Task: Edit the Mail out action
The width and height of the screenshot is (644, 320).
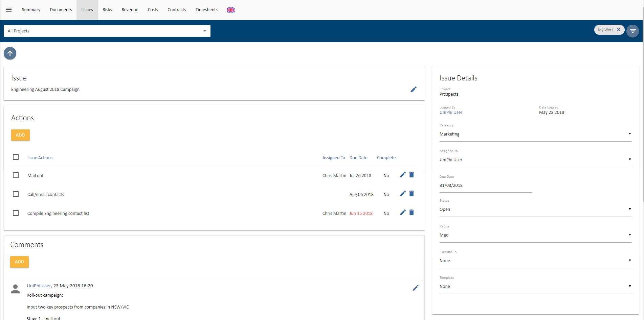Action: pyautogui.click(x=402, y=175)
